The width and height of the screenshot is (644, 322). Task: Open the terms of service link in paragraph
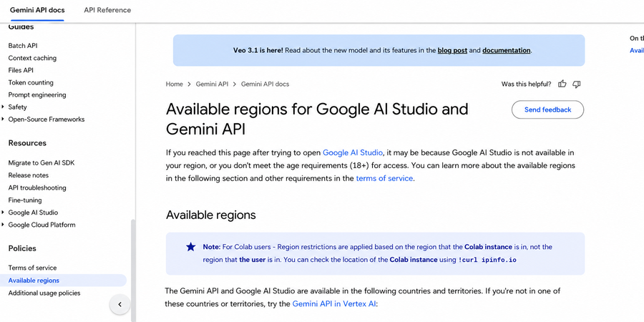pos(384,178)
